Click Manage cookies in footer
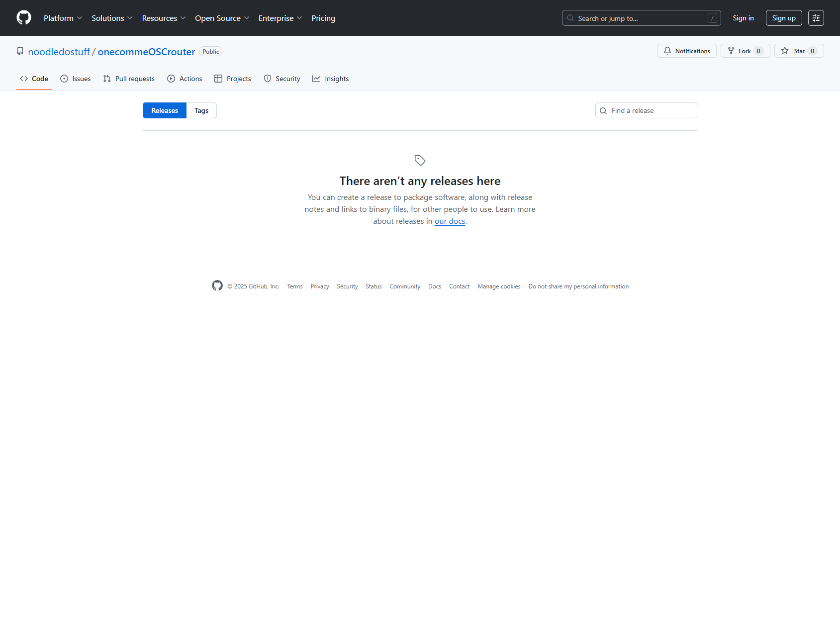840x644 pixels. coord(499,286)
